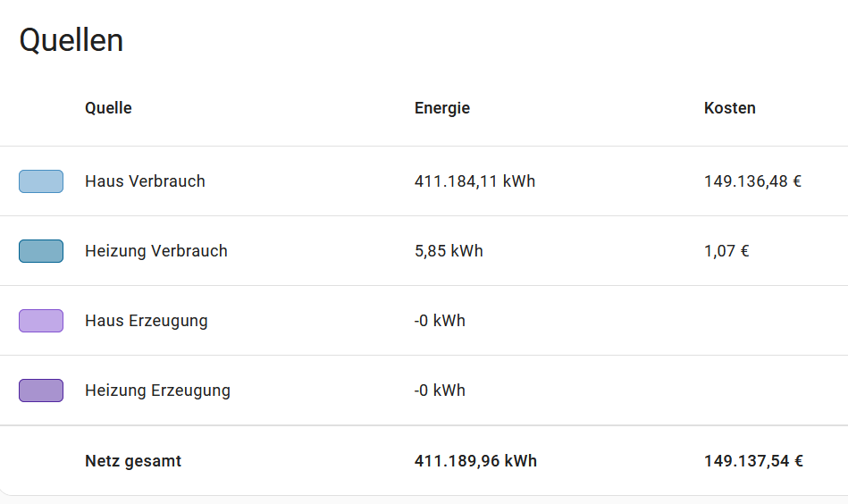Click the Haus Verbrauch light blue swatch
The height and width of the screenshot is (504, 848).
point(41,181)
